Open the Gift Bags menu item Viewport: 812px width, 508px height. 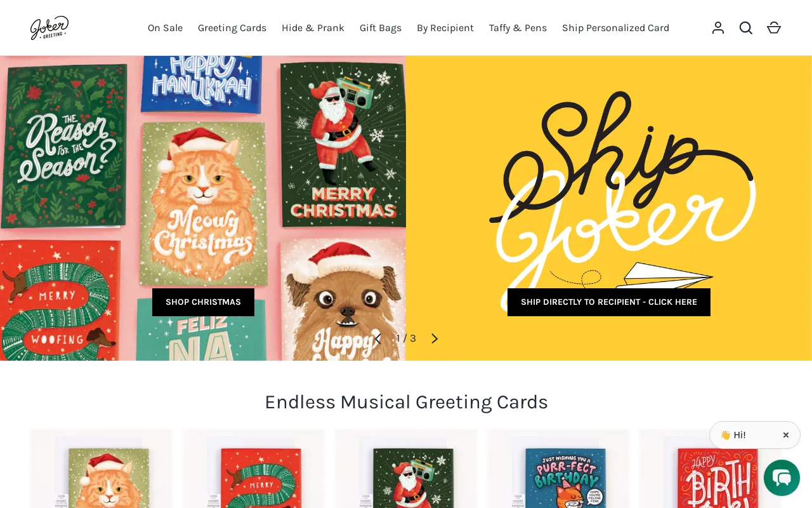(x=381, y=28)
